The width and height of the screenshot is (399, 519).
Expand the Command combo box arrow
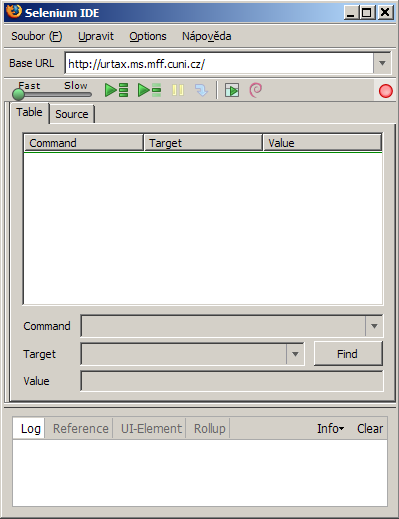(374, 326)
